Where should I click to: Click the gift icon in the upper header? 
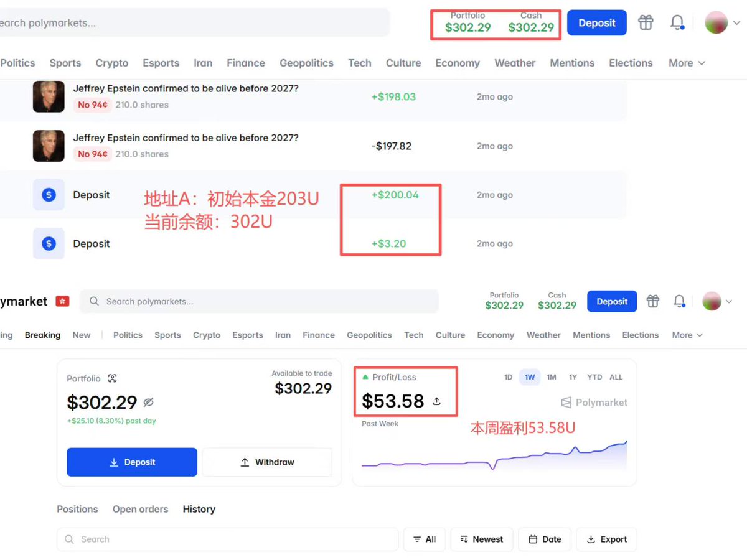[x=646, y=23]
